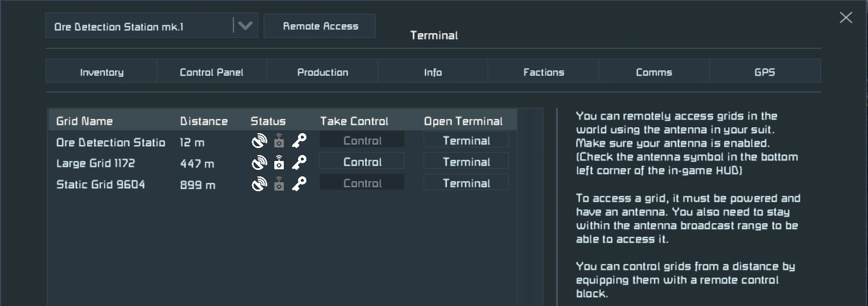Sort grid list by Distance column header
The width and height of the screenshot is (868, 306).
point(204,121)
